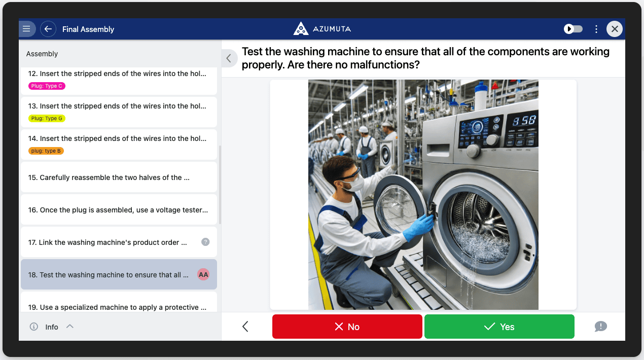
Task: Open the hamburger menu
Action: pyautogui.click(x=26, y=29)
